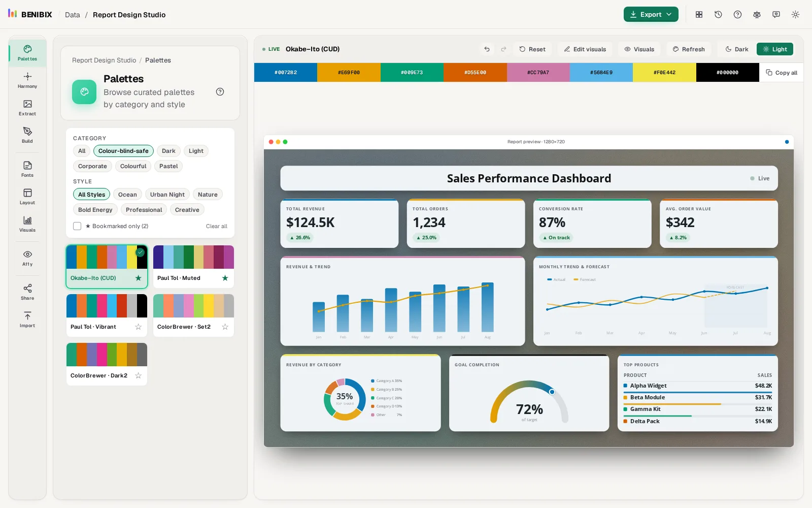Filter by Urban Night style
Image resolution: width=812 pixels, height=508 pixels.
tap(167, 195)
